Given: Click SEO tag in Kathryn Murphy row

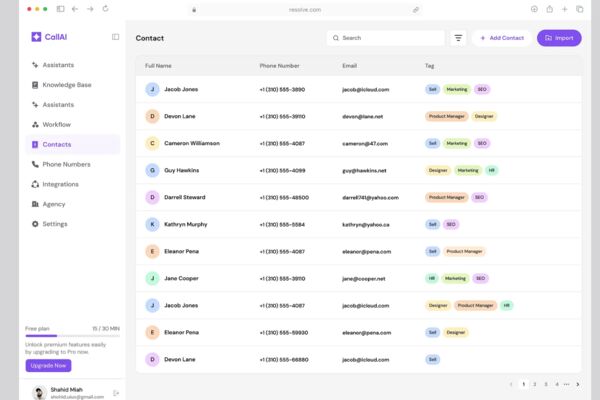Looking at the screenshot, I should click(451, 224).
